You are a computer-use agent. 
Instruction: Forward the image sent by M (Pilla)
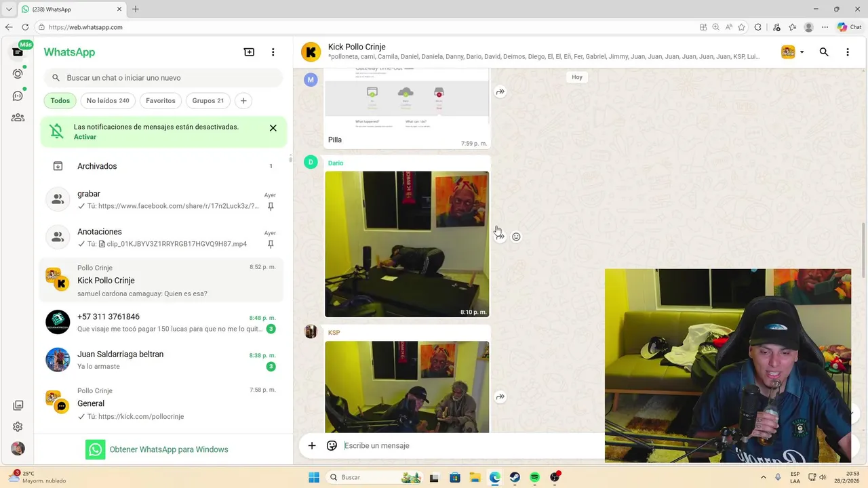500,91
